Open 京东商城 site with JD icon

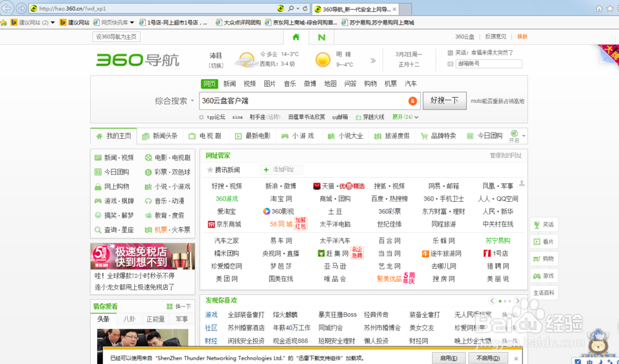pos(224,224)
